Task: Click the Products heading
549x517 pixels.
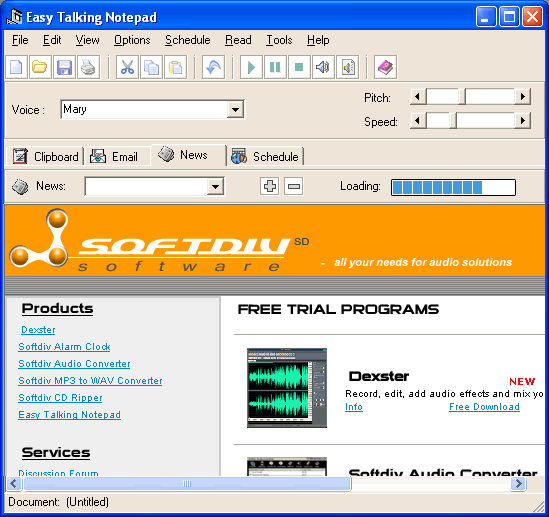Action: click(x=57, y=309)
